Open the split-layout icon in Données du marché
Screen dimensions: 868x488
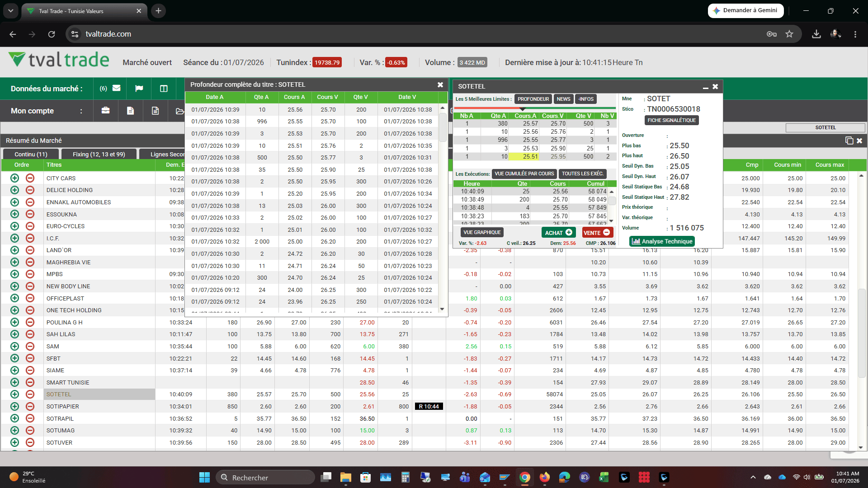[164, 89]
